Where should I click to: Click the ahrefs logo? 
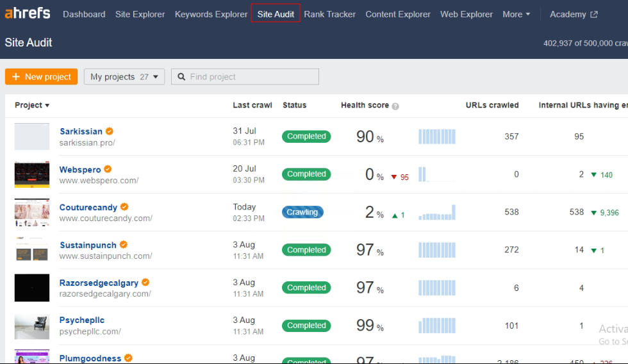click(x=28, y=13)
